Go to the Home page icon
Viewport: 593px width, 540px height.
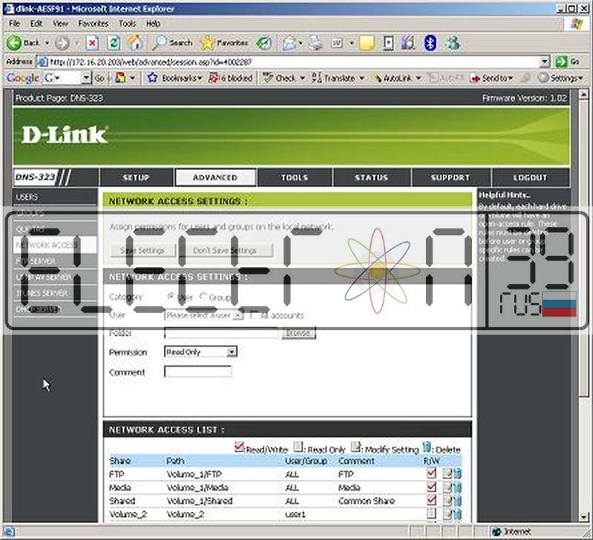(x=135, y=43)
